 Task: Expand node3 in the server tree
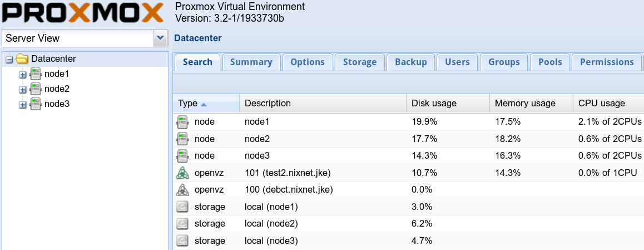pos(23,105)
